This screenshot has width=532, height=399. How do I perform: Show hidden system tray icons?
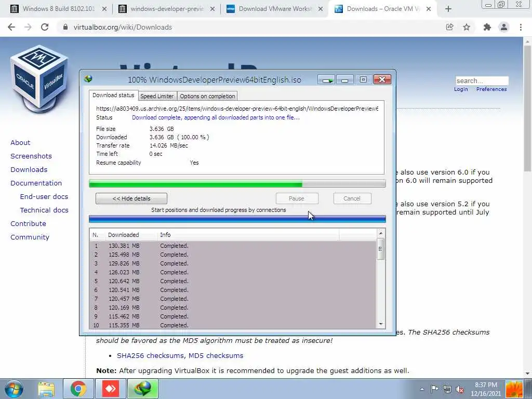422,389
